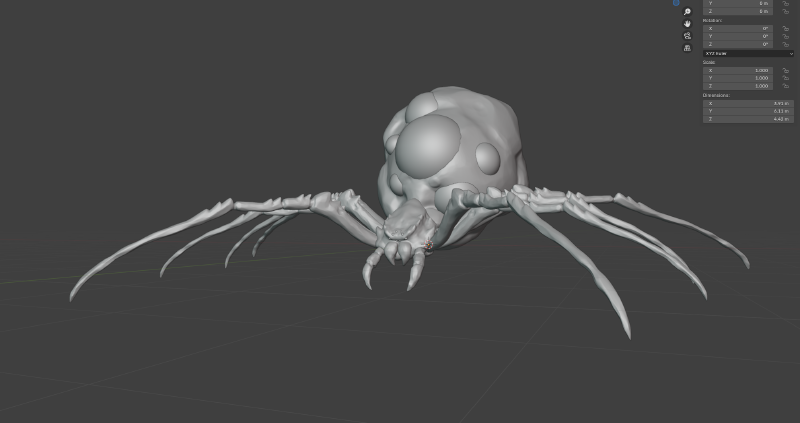Select the Pan view hand icon
The width and height of the screenshot is (800, 423).
coord(687,23)
